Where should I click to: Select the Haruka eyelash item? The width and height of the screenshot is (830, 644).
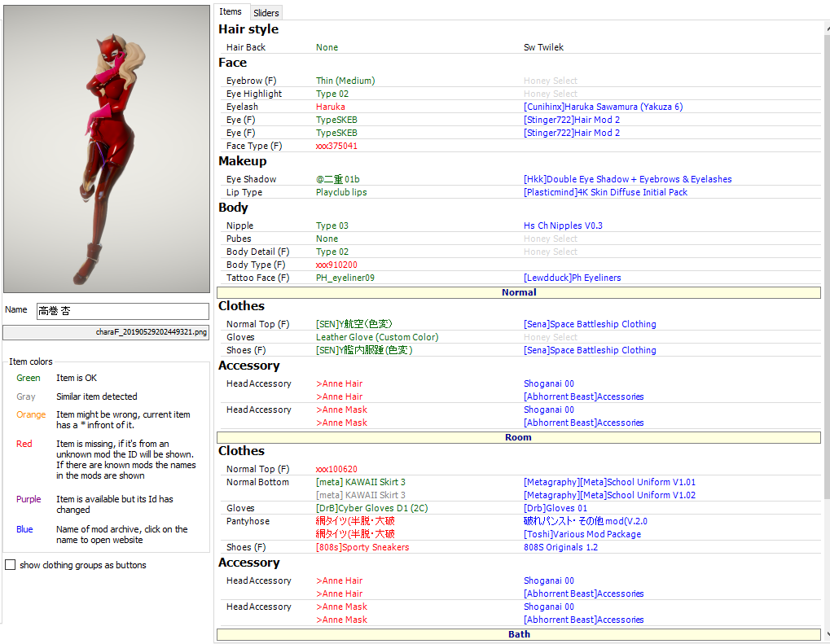tap(331, 107)
